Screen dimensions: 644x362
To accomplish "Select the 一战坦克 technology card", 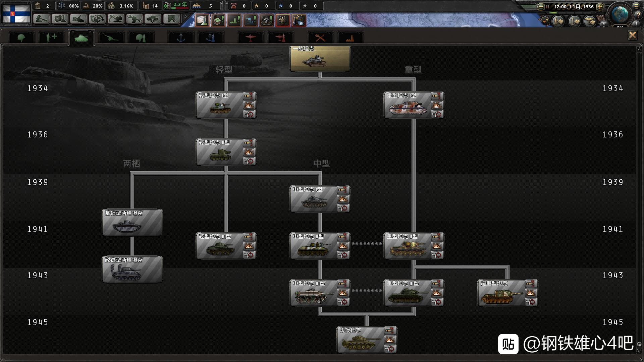I will click(320, 59).
